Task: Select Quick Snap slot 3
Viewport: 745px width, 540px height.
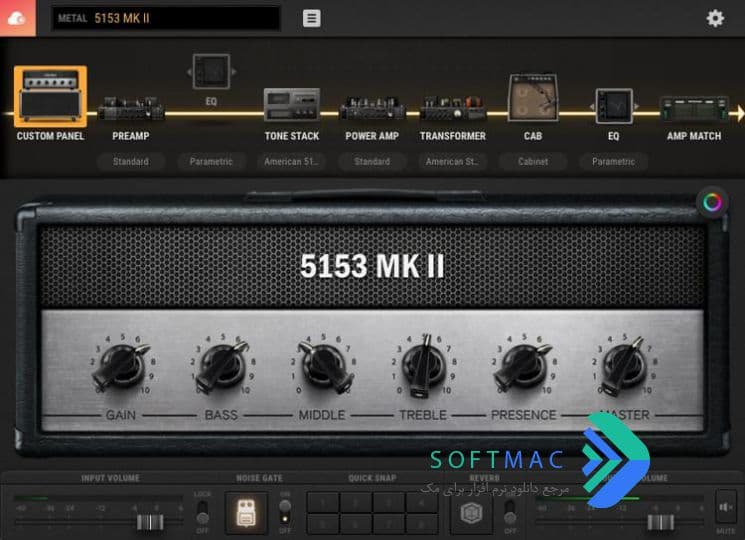Action: (389, 502)
